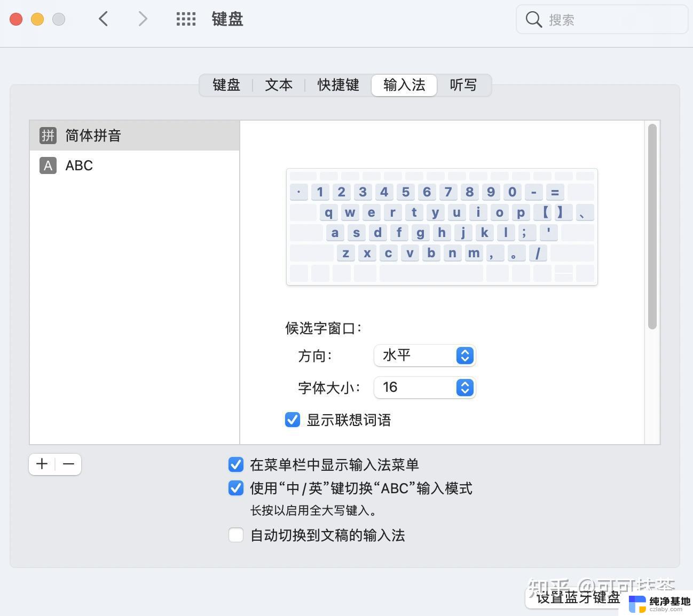Click the 候选字窗口: heading text
Image resolution: width=693 pixels, height=616 pixels.
324,328
